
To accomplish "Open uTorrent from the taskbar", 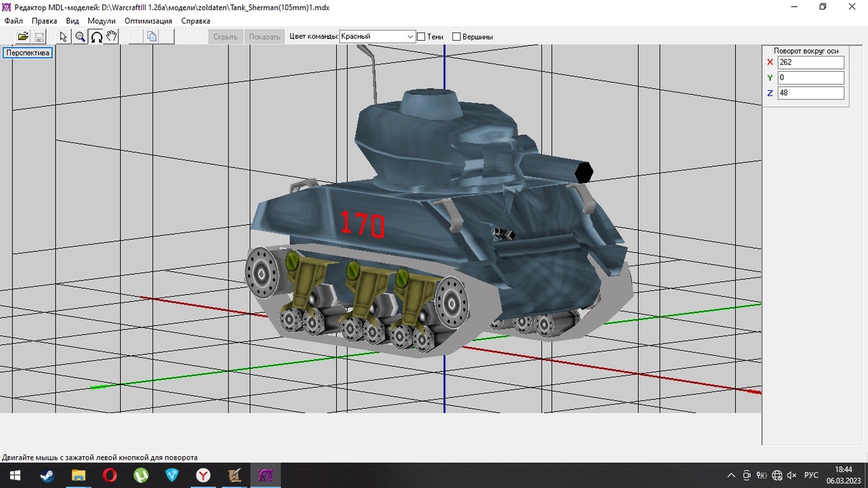I will pos(140,476).
